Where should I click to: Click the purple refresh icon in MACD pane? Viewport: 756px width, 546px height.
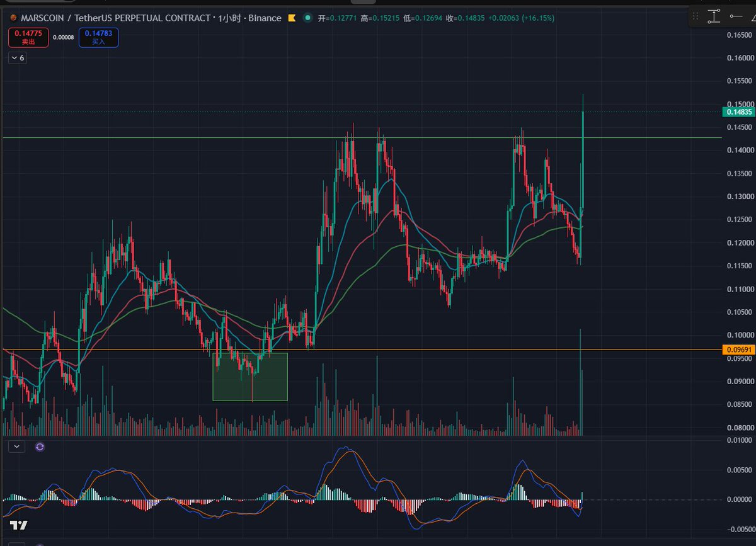tap(40, 446)
